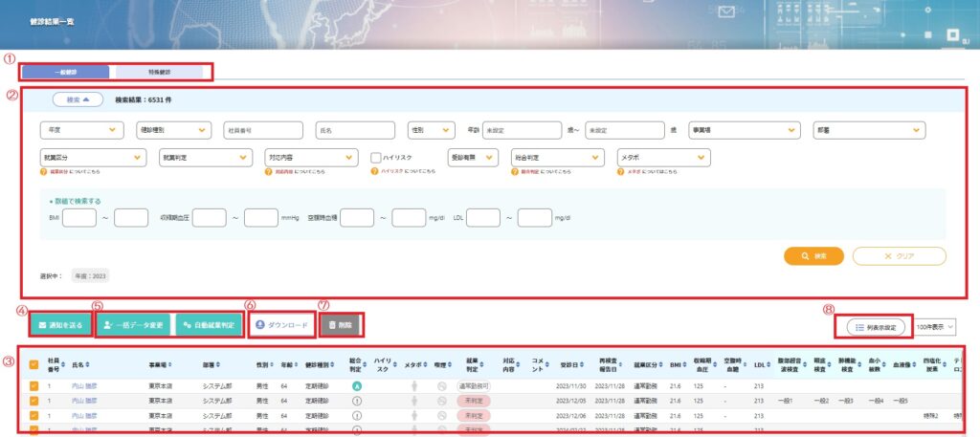
Task: Sort table by LDL column header
Action: (x=762, y=364)
